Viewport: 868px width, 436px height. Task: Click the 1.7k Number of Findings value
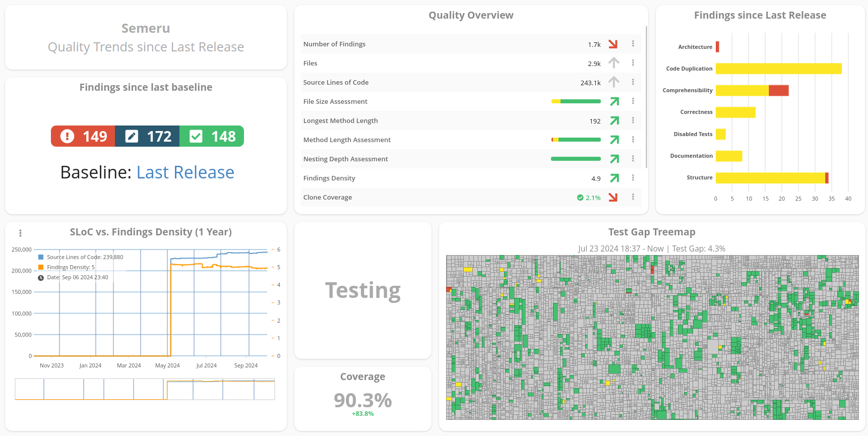click(594, 44)
